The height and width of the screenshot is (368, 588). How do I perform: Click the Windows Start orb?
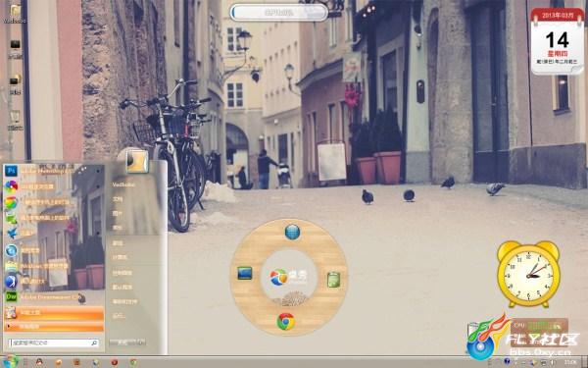coord(11,361)
